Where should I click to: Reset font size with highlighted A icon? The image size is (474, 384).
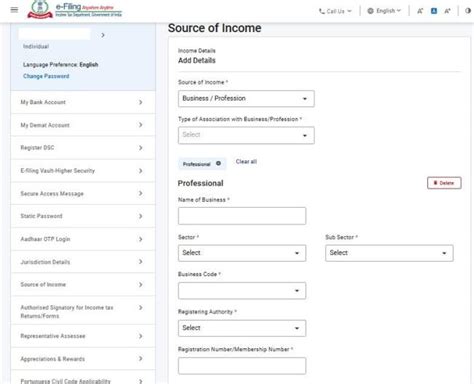[434, 11]
